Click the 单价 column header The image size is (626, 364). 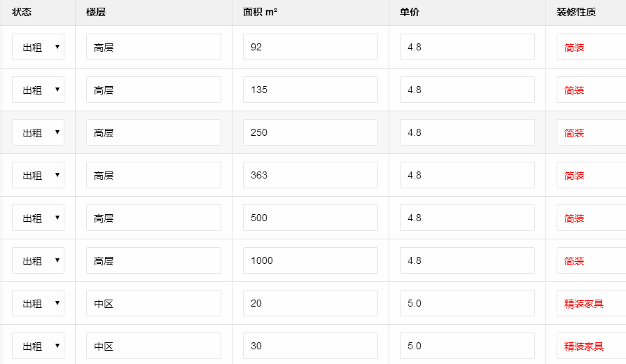tap(410, 13)
